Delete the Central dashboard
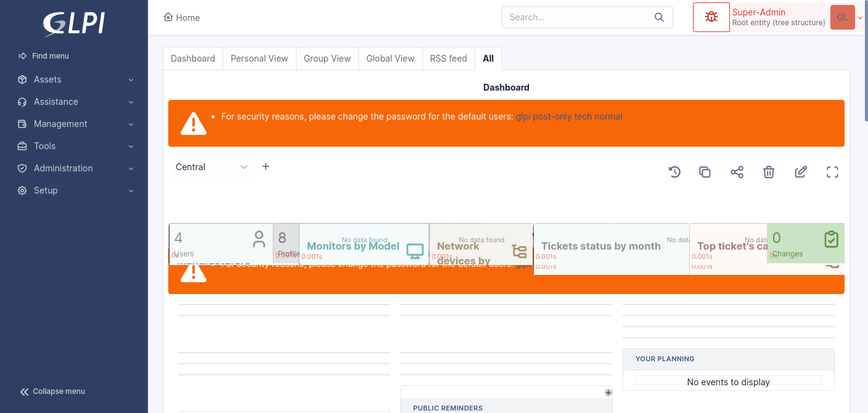This screenshot has width=868, height=413. click(x=769, y=172)
